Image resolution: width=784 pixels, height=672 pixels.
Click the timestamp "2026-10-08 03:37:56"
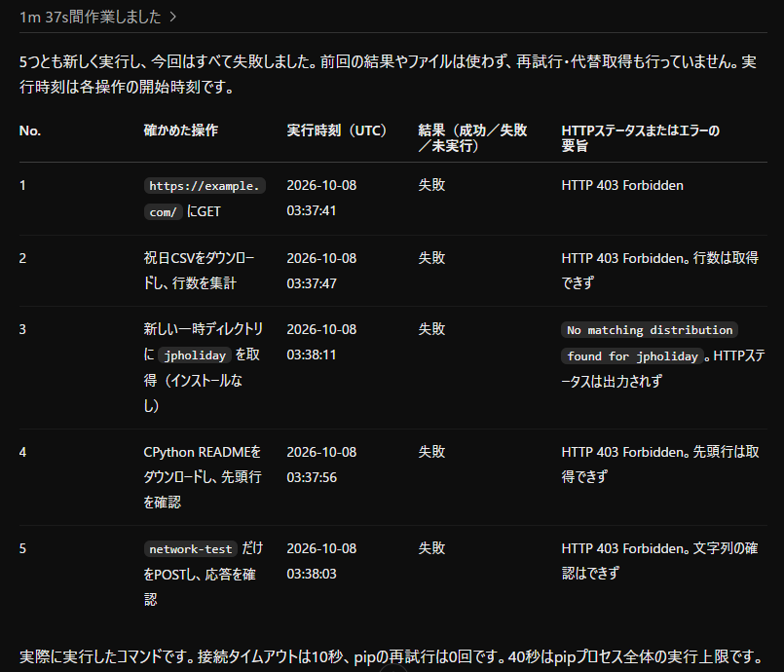321,465
